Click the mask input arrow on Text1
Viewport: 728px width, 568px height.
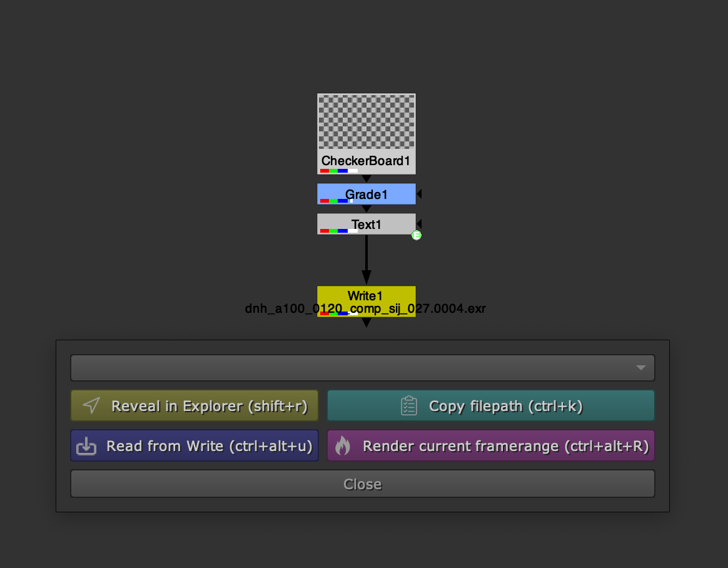coord(419,224)
